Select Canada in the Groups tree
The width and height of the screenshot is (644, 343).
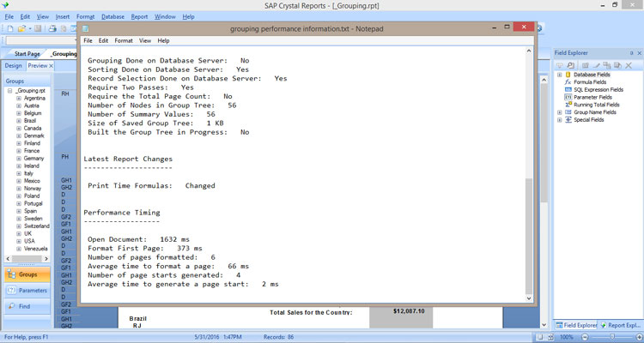33,129
